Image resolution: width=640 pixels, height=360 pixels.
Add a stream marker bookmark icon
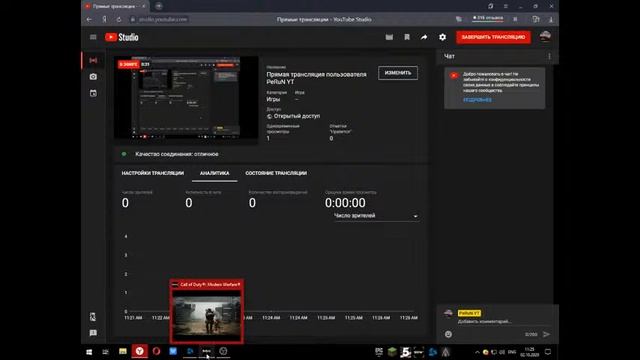407,37
